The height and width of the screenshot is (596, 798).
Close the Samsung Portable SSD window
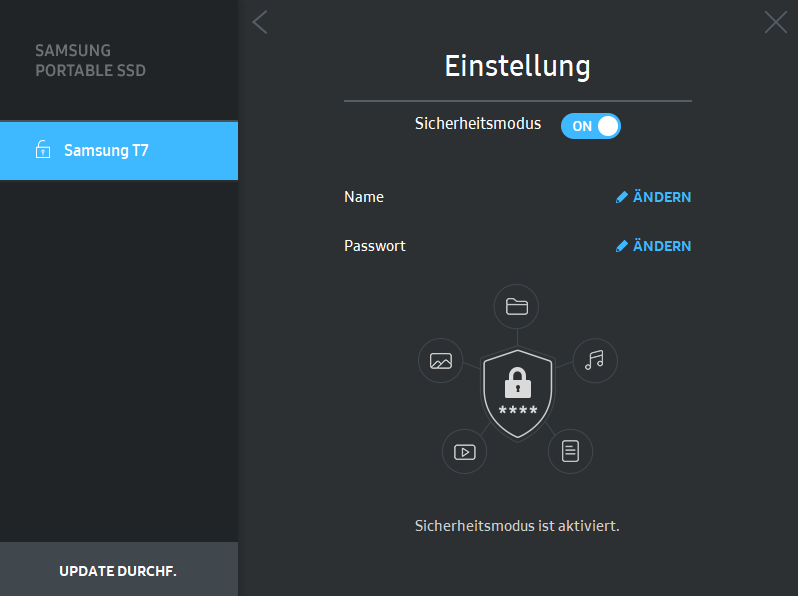[x=775, y=22]
